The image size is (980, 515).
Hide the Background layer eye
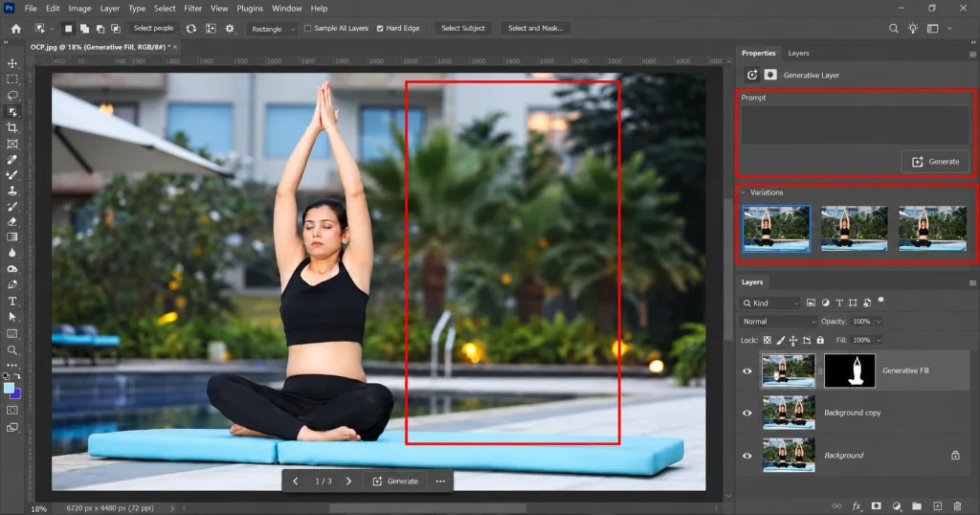[746, 456]
